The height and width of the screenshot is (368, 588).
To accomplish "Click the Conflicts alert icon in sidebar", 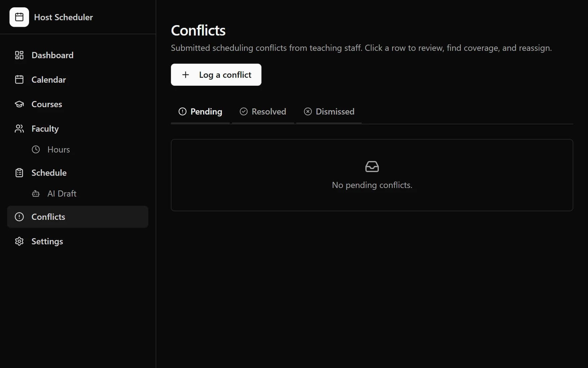I will [x=19, y=217].
